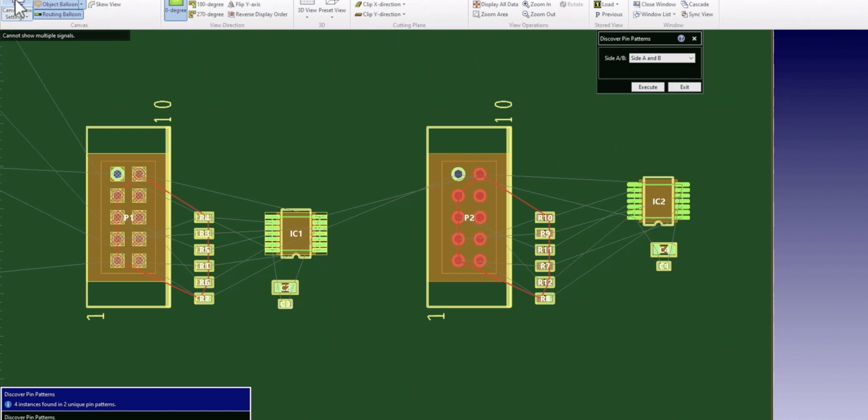Toggle the Object Balloon button
The width and height of the screenshot is (868, 420).
(56, 4)
